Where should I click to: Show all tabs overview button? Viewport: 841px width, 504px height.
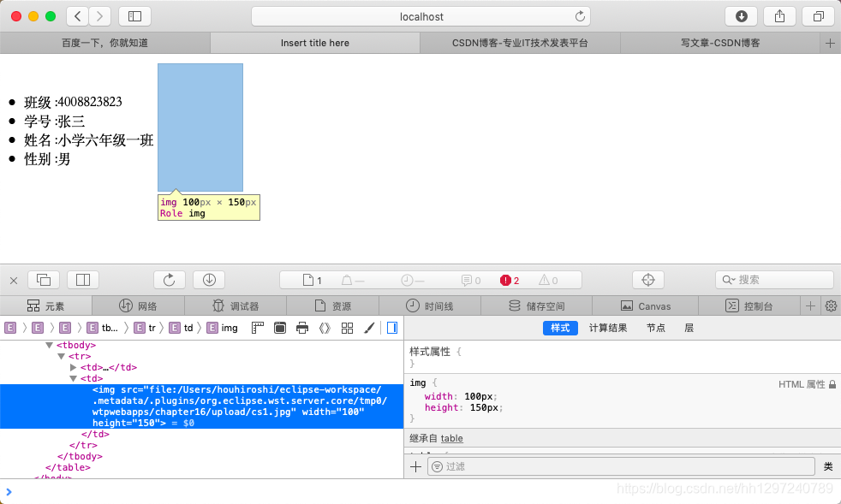point(818,16)
